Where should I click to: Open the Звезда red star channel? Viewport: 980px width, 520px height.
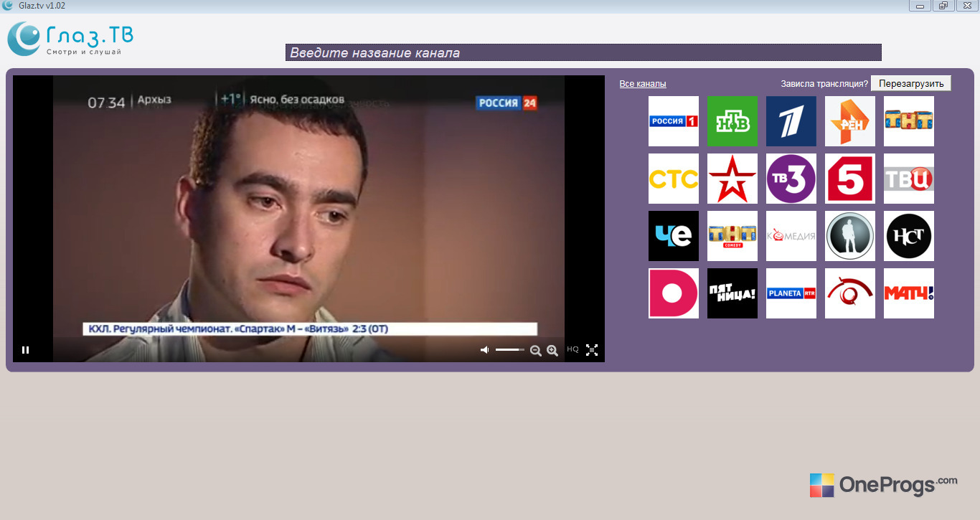pos(732,179)
